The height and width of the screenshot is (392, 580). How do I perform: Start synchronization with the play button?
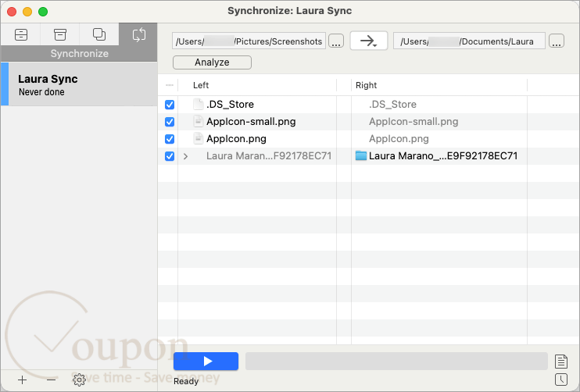(x=206, y=361)
